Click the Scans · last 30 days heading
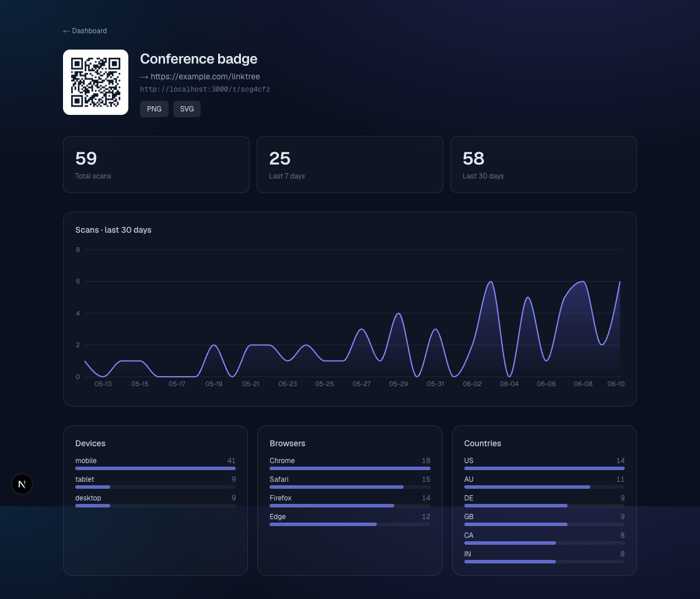 113,230
